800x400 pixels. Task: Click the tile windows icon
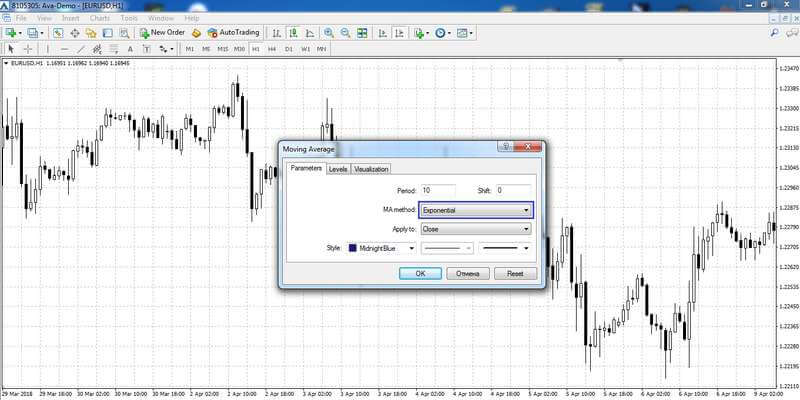(362, 33)
